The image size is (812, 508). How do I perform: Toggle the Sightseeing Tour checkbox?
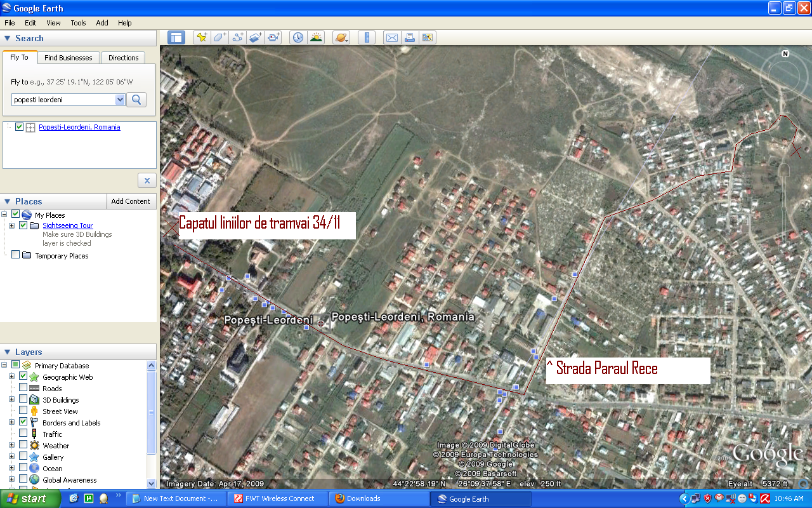pyautogui.click(x=23, y=225)
